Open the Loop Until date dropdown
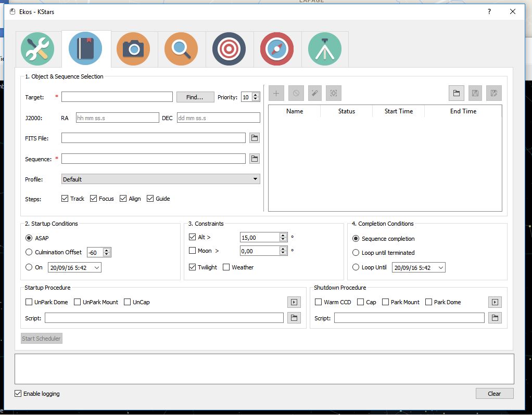 click(441, 267)
